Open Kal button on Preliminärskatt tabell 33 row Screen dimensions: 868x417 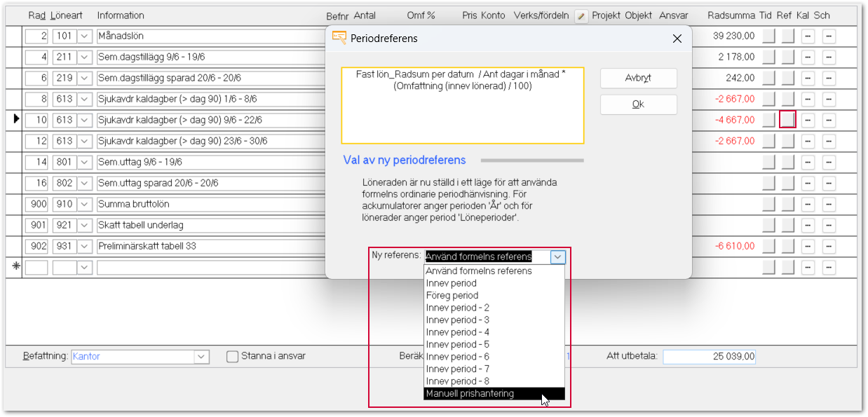pos(808,246)
